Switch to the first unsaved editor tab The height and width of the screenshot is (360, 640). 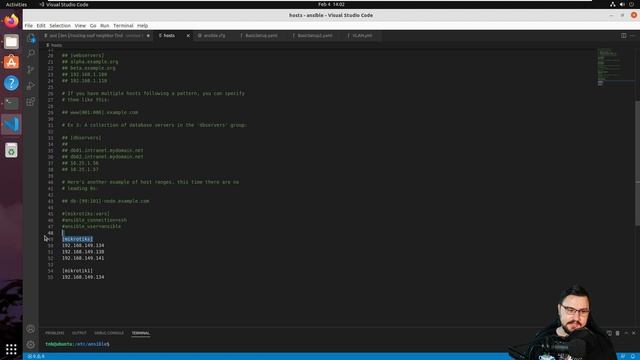96,36
